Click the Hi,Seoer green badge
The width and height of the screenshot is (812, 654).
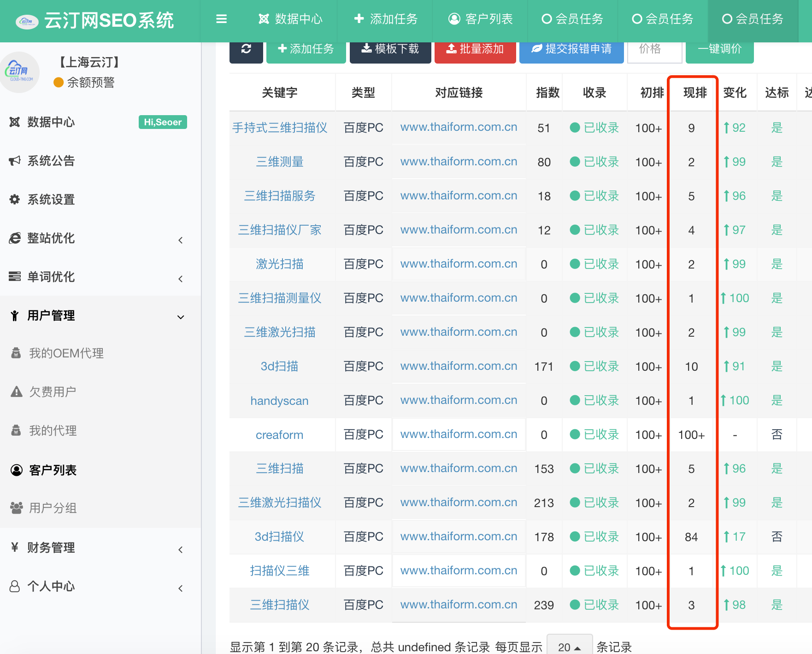coord(163,122)
